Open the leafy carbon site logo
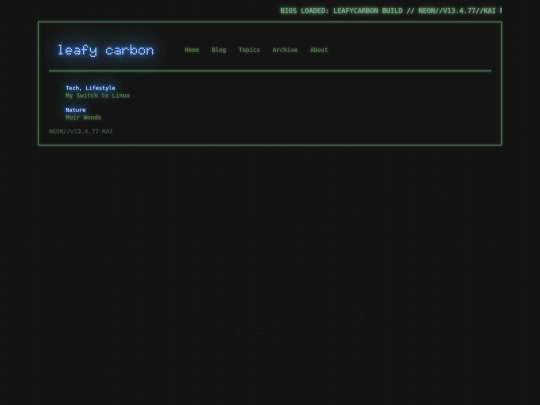The image size is (540, 405). tap(106, 50)
